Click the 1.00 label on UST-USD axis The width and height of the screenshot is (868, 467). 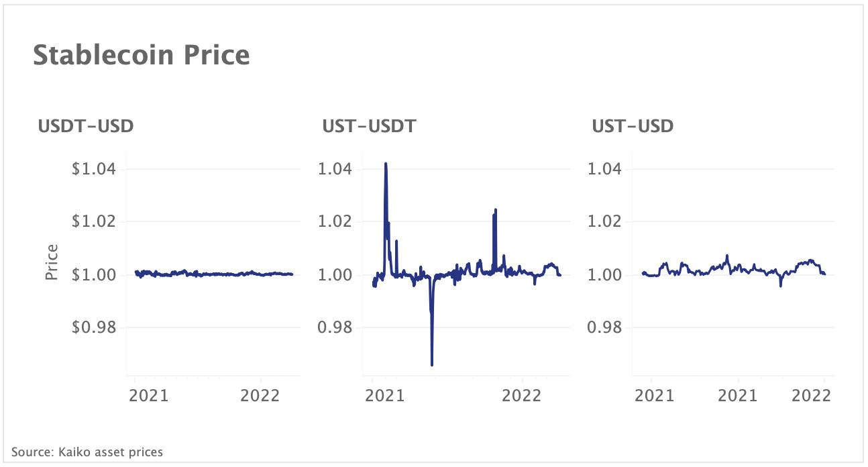[606, 274]
